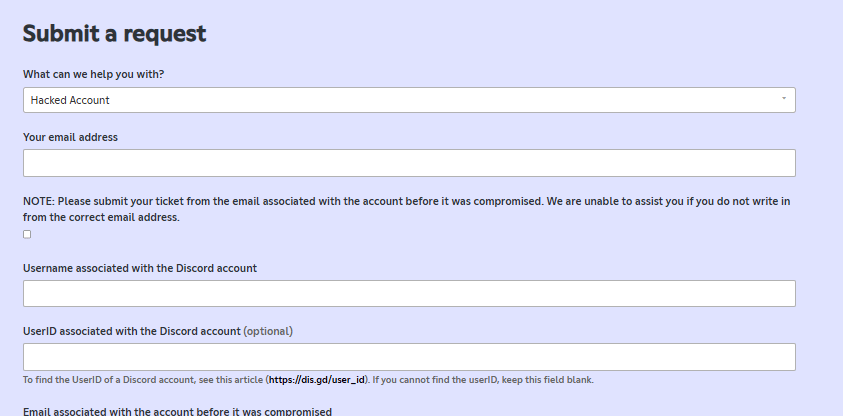The width and height of the screenshot is (843, 416).
Task: Click the dropdown arrow beside Hacked Account
Action: pos(783,99)
